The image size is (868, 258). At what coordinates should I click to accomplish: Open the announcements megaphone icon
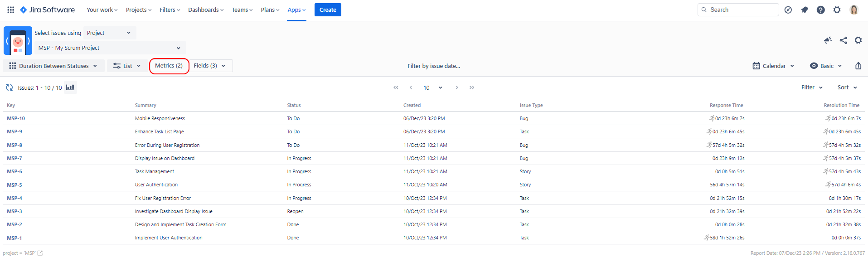828,40
